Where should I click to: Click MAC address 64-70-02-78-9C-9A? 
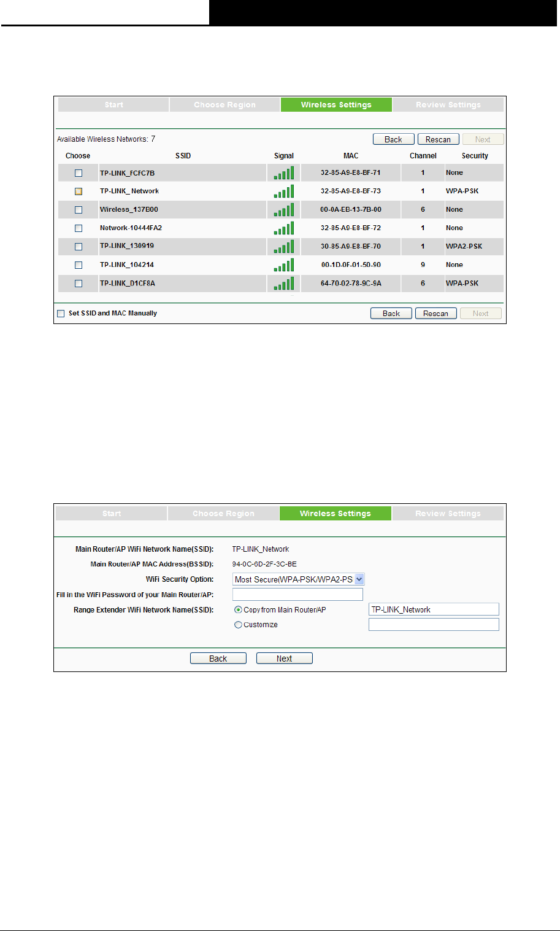(x=351, y=284)
